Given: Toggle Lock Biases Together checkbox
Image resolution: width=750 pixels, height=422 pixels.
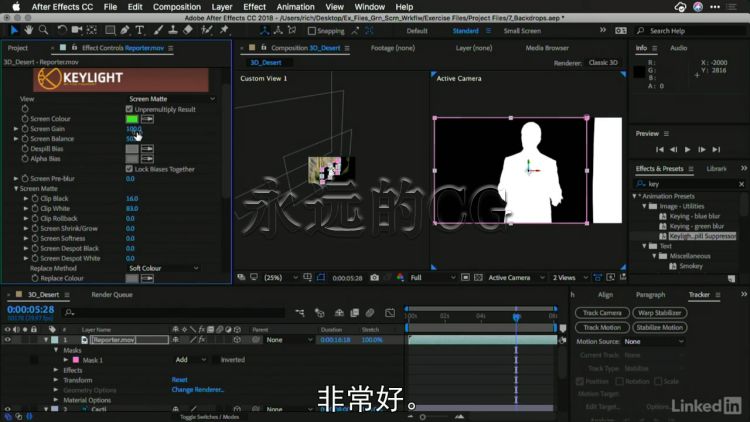Looking at the screenshot, I should (x=129, y=169).
